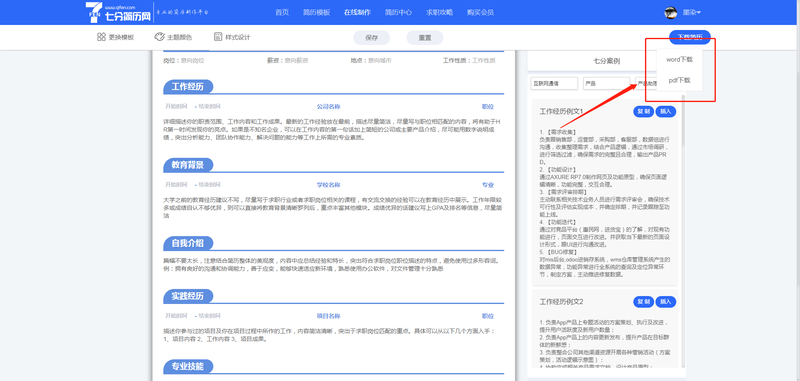
Task: Insert 工作经历例文1 with the 插入 button
Action: (665, 111)
